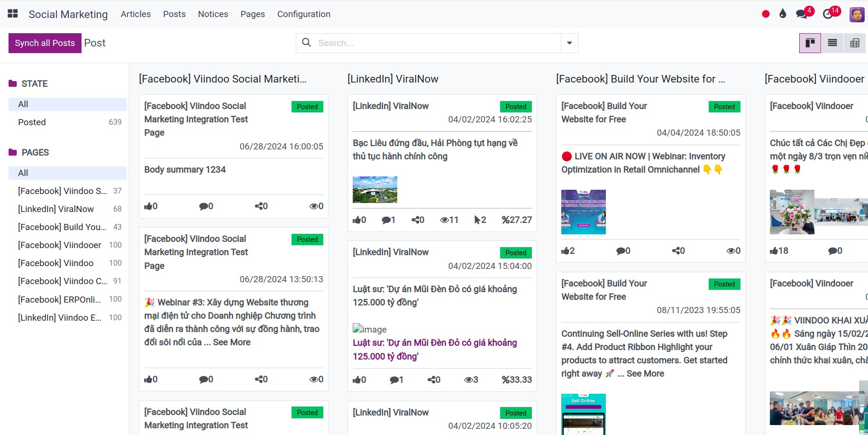This screenshot has height=435, width=868.
Task: Open the main apps menu icon
Action: (x=13, y=14)
